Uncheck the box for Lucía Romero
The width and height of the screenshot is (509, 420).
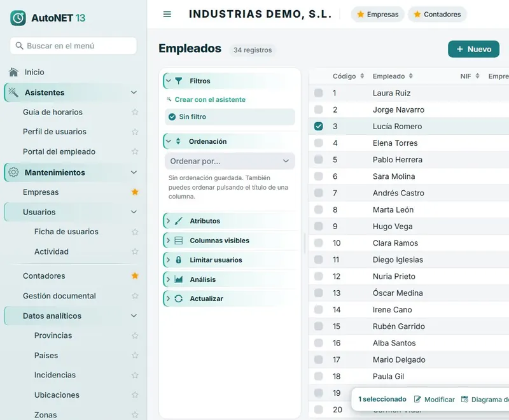319,126
